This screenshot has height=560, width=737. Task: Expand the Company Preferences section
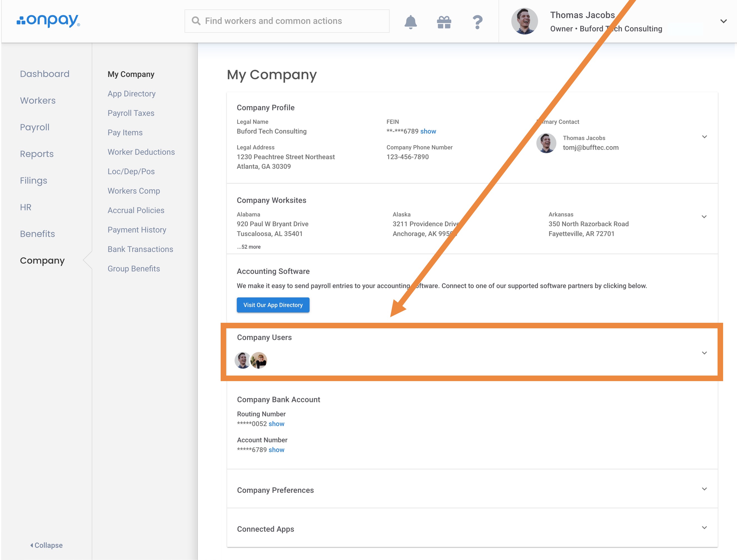pyautogui.click(x=704, y=489)
